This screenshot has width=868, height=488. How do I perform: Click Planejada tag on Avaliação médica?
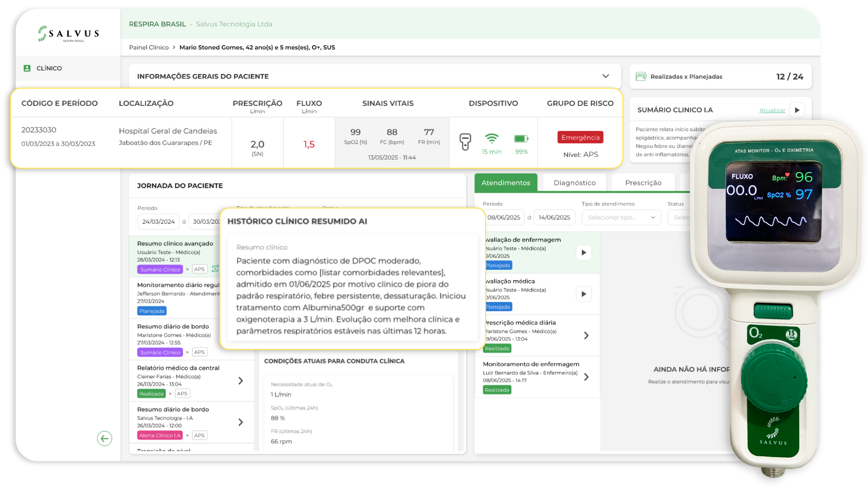click(x=498, y=307)
